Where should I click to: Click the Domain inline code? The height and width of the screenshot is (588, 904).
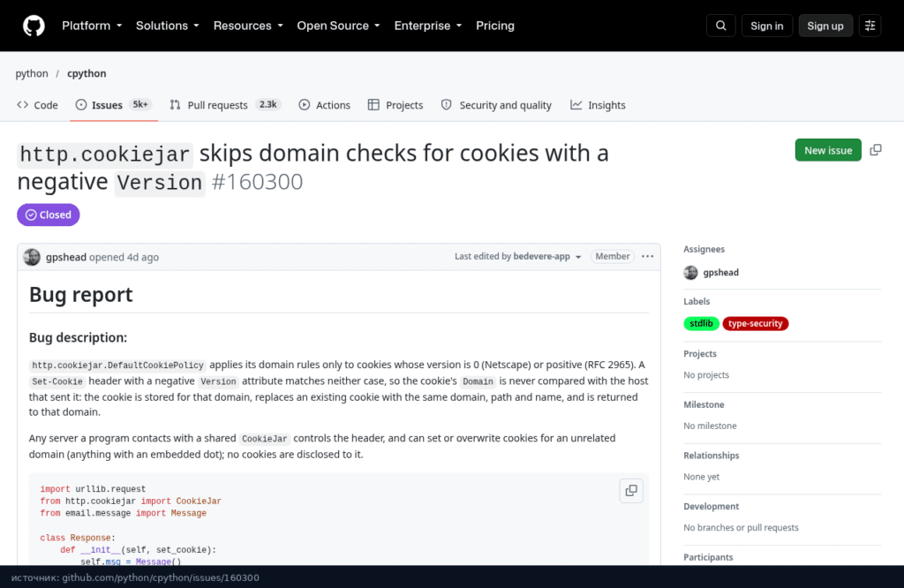(x=478, y=381)
